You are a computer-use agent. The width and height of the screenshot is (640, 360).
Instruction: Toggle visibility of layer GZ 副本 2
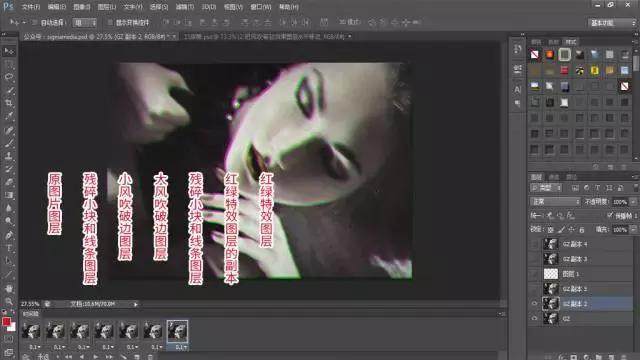[534, 304]
